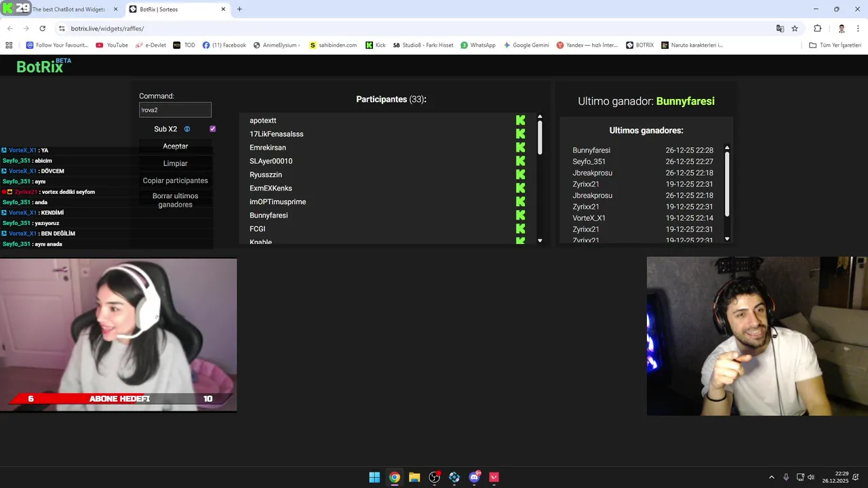Click Borrar ultimos ganadores button
Screen dimensions: 868x488
(176, 200)
